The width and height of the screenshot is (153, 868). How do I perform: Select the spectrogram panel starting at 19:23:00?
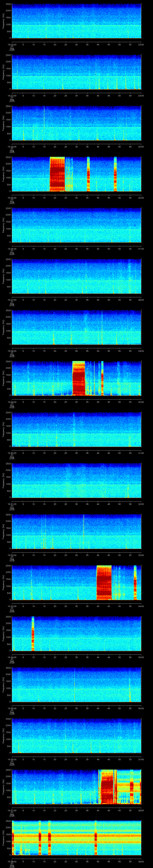click(77, 72)
